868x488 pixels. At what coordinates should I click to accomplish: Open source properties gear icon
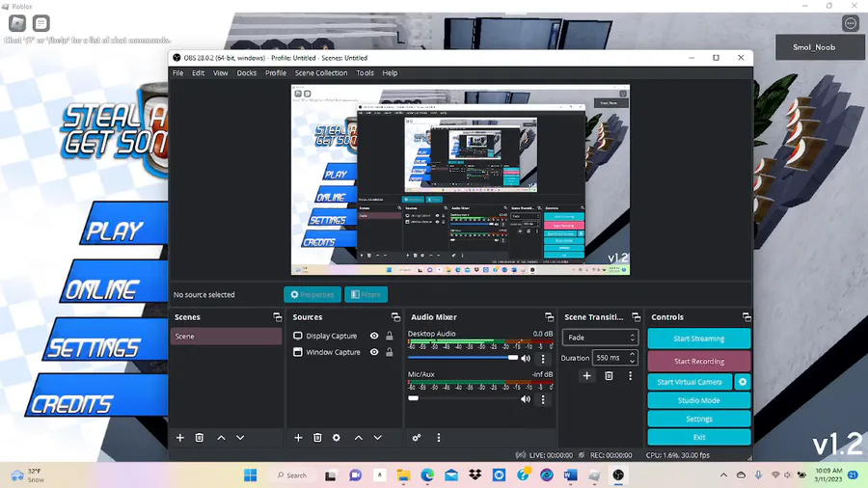[336, 438]
